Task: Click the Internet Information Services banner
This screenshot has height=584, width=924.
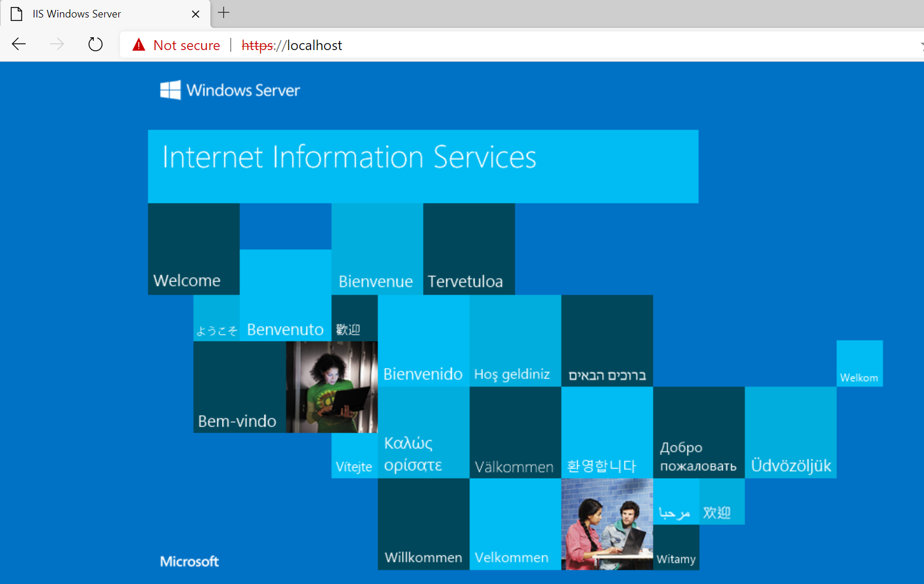Action: coord(423,167)
